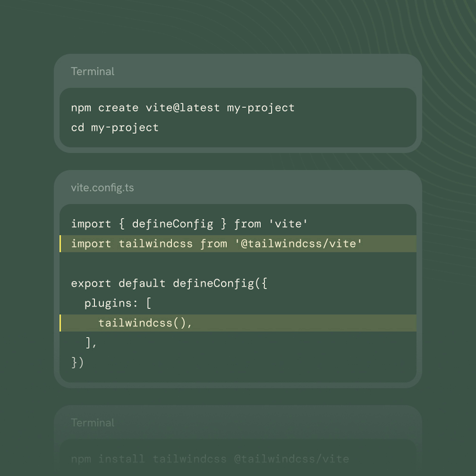Click the 'cd my-project' command line

click(115, 128)
